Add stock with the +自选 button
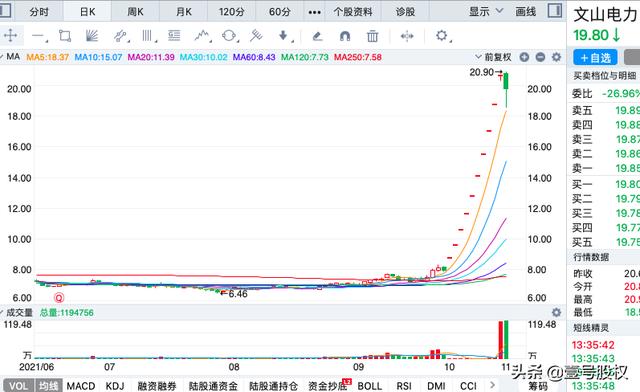The height and width of the screenshot is (392, 640). pos(595,58)
